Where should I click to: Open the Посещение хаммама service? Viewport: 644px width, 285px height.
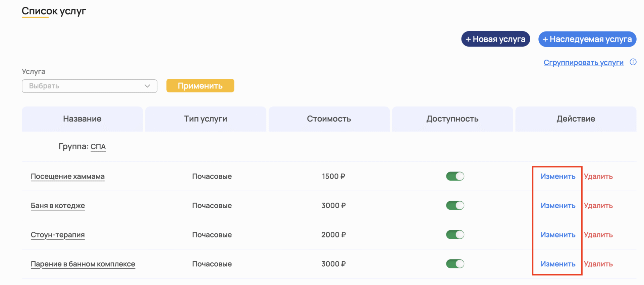pos(67,176)
